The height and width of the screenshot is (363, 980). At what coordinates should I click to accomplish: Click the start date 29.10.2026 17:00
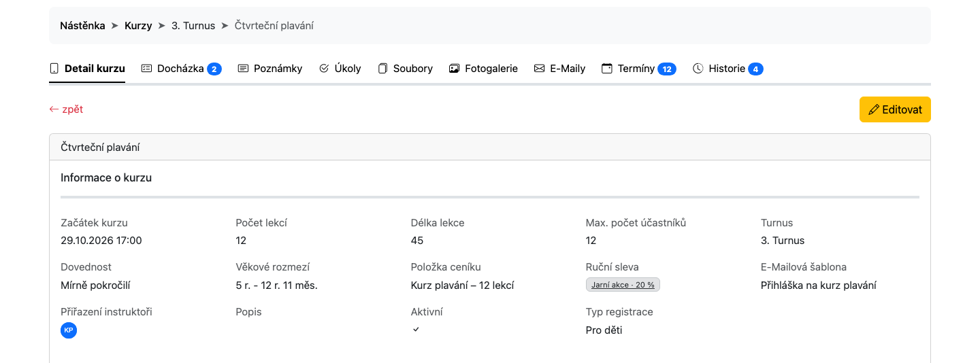click(x=101, y=241)
